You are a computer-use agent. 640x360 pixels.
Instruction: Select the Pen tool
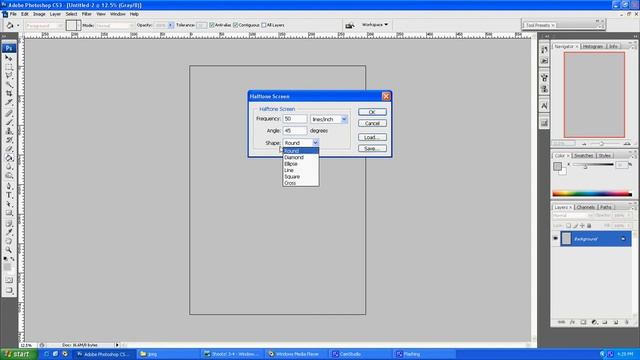[x=9, y=186]
